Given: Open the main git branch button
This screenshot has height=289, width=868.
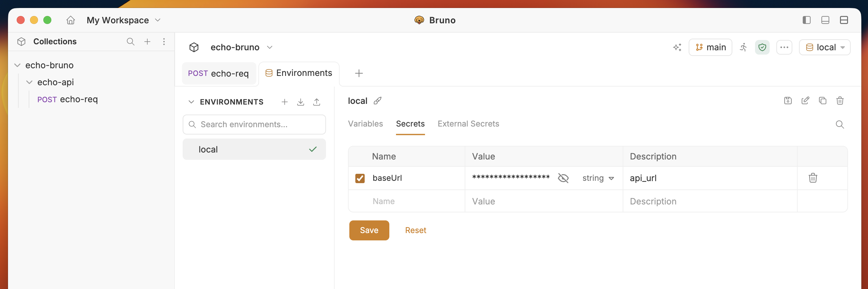Looking at the screenshot, I should 710,47.
